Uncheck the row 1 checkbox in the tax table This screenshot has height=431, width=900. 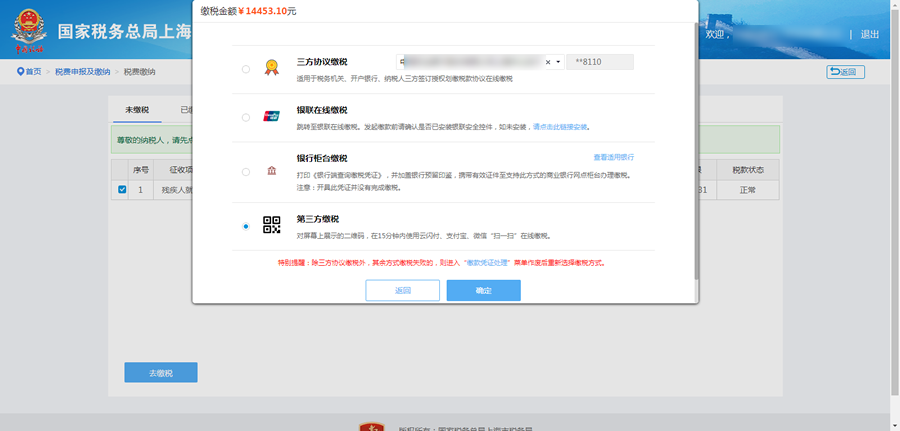(122, 189)
